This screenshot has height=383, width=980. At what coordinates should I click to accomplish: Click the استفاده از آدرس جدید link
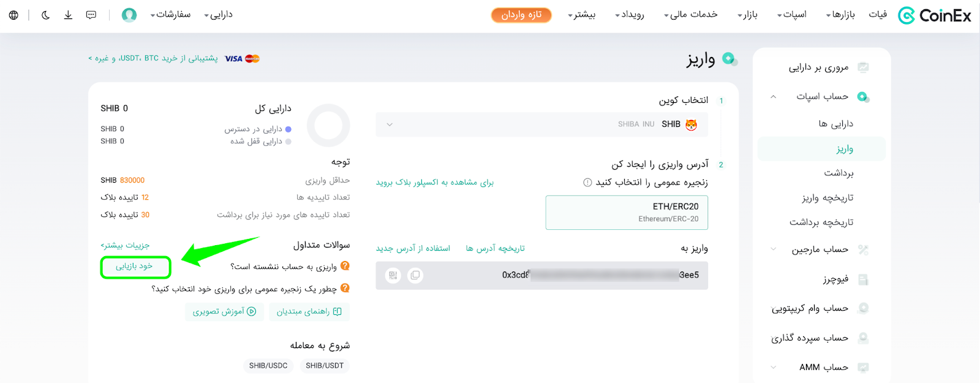coord(413,248)
